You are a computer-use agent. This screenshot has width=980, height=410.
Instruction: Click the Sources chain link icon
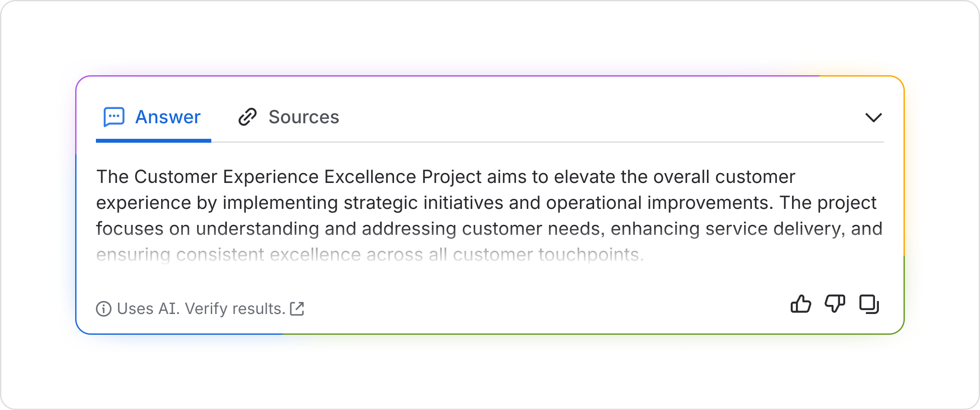[x=248, y=117]
